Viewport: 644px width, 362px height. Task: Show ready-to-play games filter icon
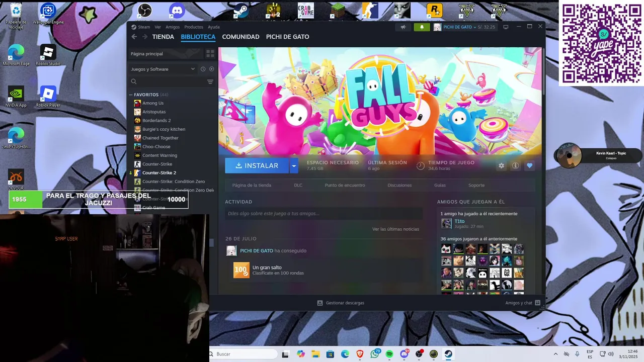pyautogui.click(x=211, y=69)
